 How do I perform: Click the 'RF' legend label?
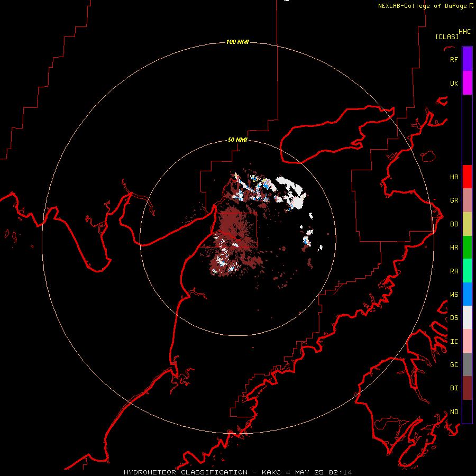[454, 59]
